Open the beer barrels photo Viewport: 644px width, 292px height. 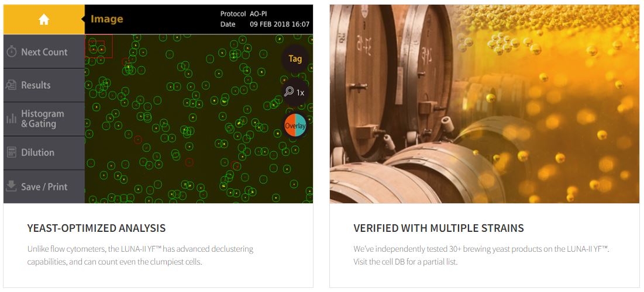(x=484, y=104)
